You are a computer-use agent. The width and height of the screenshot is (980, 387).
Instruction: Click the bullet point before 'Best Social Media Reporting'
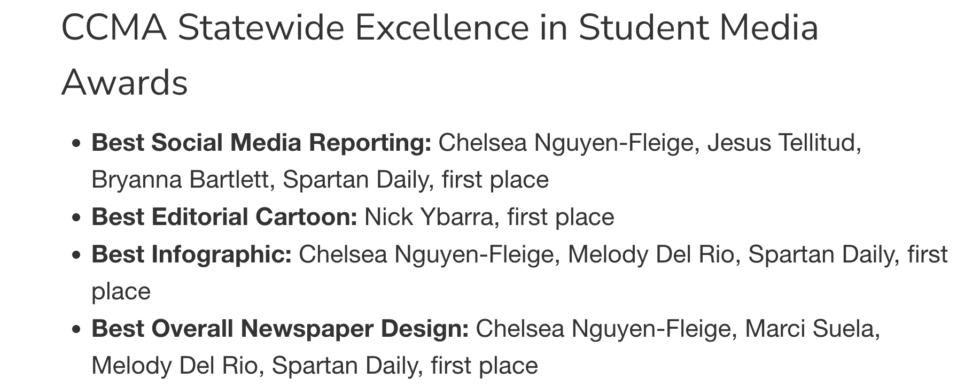tap(77, 144)
